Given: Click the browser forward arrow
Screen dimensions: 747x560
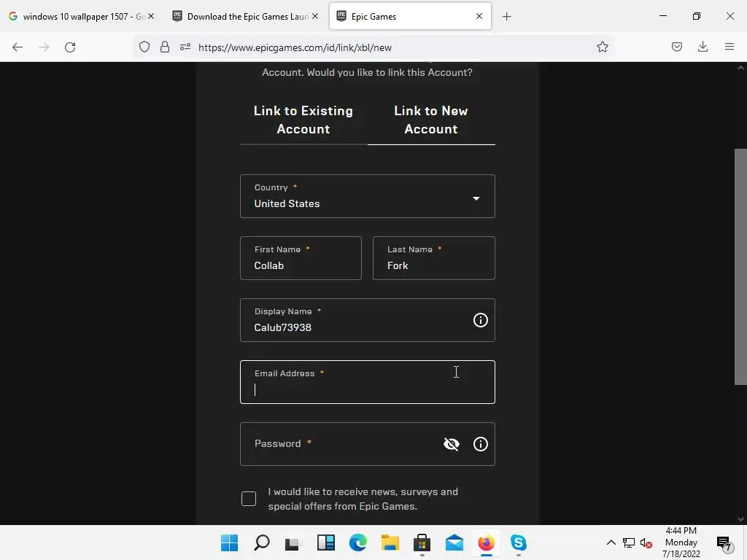Looking at the screenshot, I should (x=44, y=47).
